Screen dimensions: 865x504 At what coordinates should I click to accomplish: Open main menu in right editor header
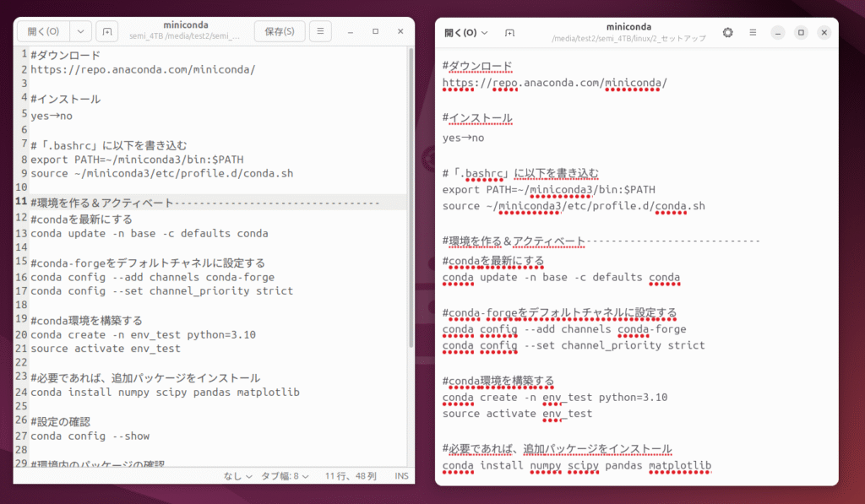[x=753, y=33]
